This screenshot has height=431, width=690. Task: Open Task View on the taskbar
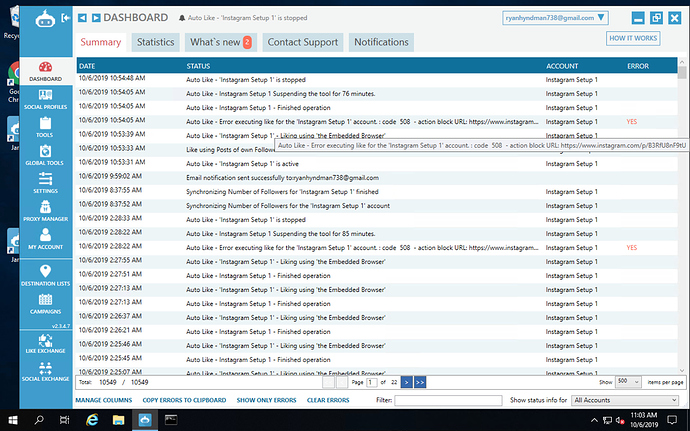[65, 420]
